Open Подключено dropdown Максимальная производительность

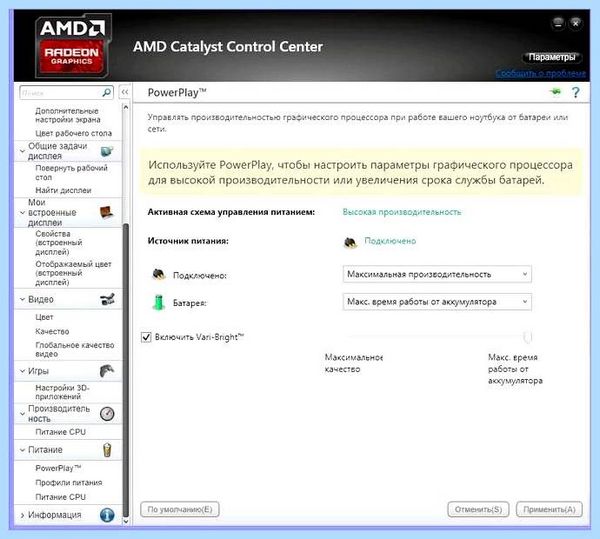(437, 274)
